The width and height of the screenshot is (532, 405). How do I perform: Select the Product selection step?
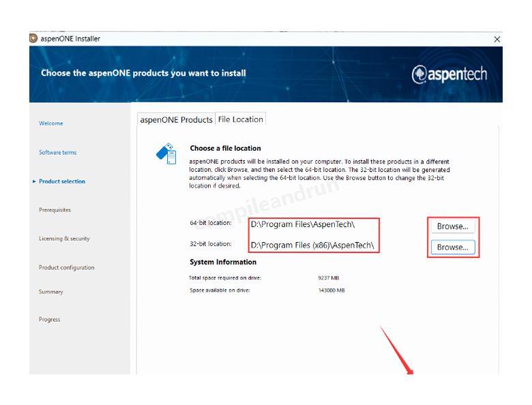pyautogui.click(x=62, y=181)
